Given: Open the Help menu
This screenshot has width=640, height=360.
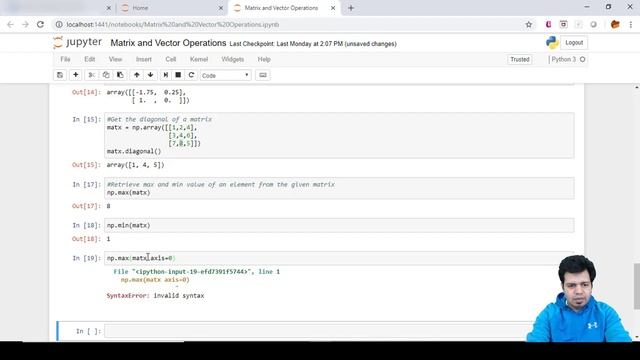Looking at the screenshot, I should tap(264, 59).
